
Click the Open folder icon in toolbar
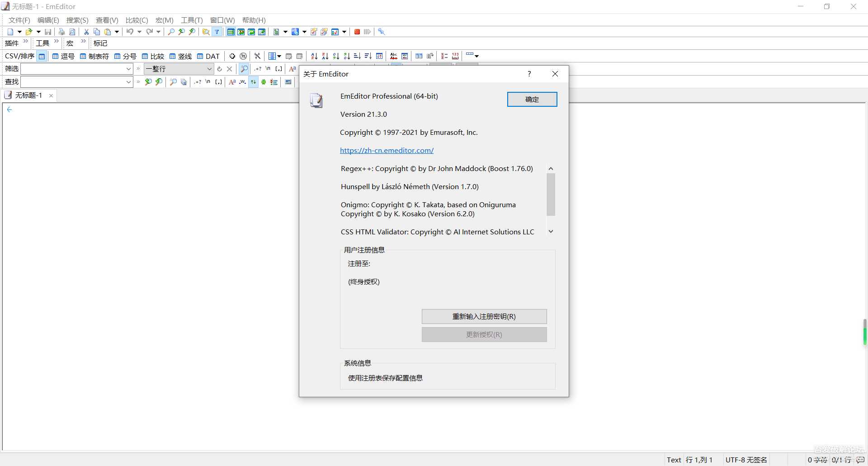click(29, 32)
